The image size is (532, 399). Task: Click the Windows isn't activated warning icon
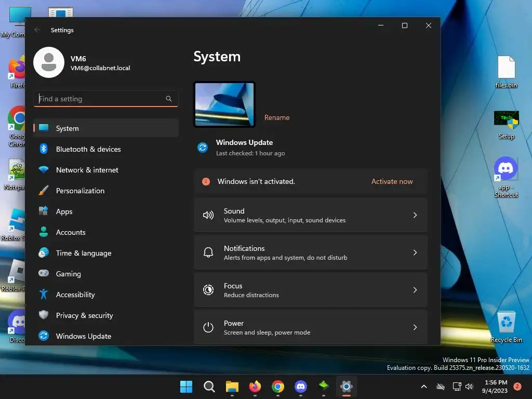(206, 181)
